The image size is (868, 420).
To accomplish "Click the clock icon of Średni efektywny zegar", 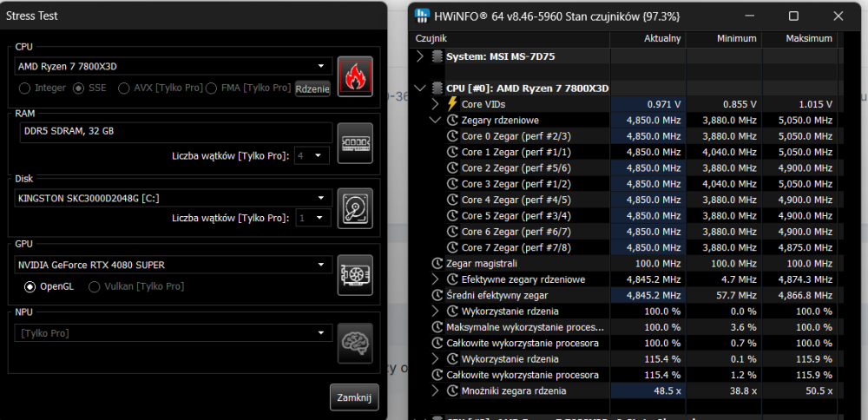I will (437, 296).
